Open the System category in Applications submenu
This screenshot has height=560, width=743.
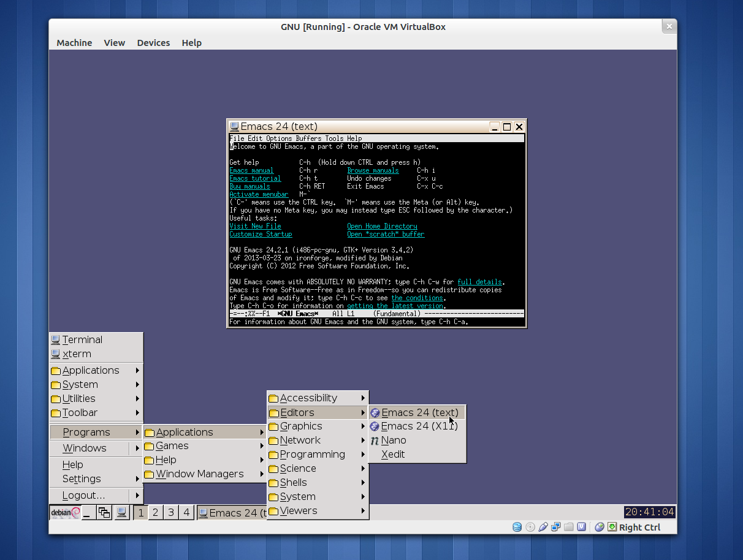pos(318,496)
